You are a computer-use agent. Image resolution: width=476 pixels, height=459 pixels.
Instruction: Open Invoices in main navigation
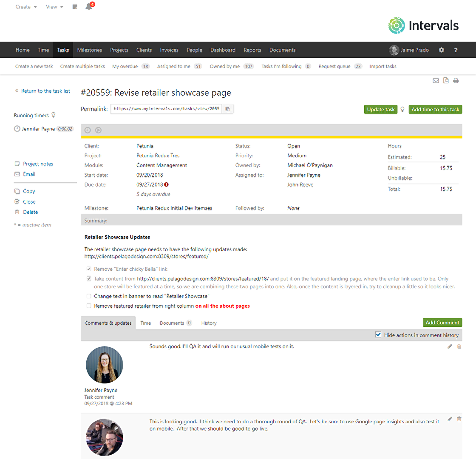point(170,50)
